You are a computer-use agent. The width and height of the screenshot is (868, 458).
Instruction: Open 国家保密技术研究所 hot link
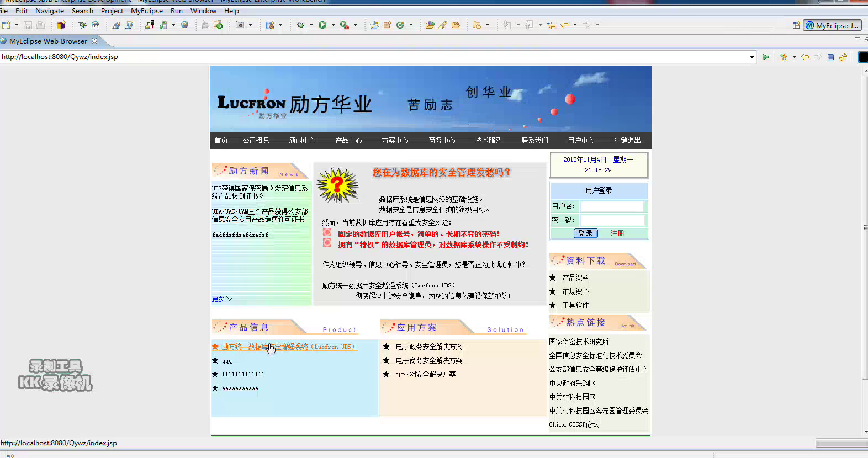(x=579, y=342)
